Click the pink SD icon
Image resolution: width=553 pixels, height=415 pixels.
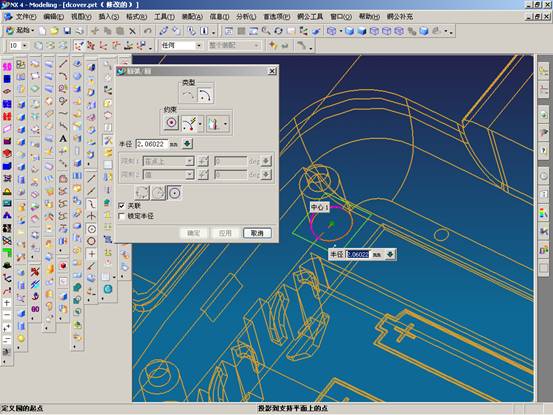pyautogui.click(x=7, y=67)
